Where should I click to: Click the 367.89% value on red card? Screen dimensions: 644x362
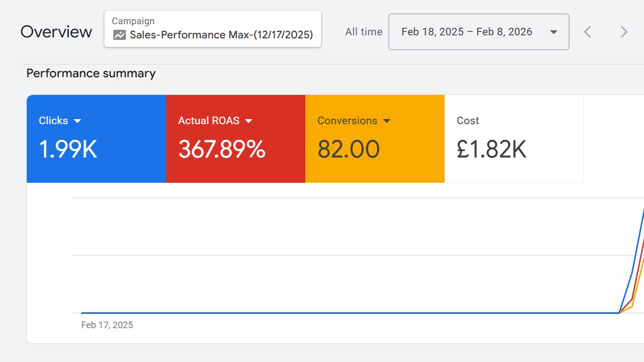222,149
